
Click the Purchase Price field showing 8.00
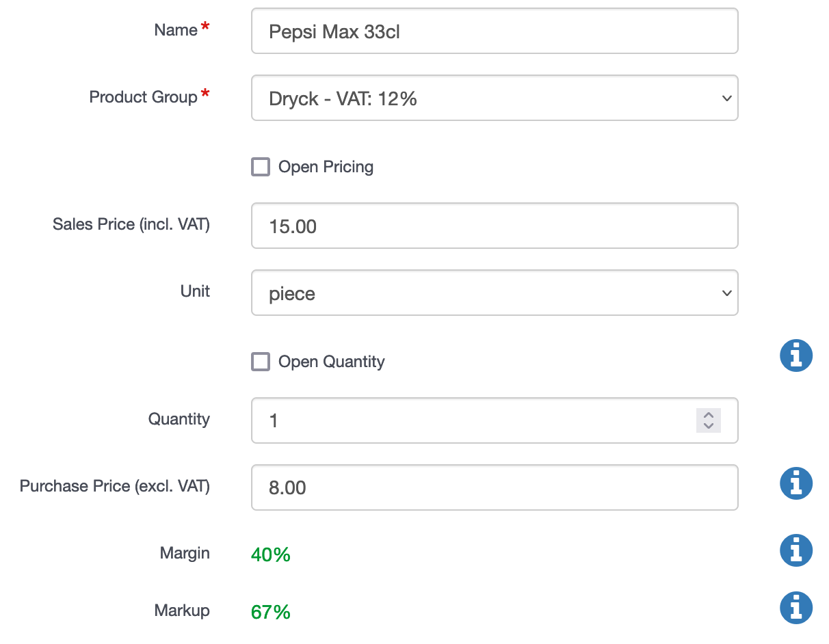(495, 487)
